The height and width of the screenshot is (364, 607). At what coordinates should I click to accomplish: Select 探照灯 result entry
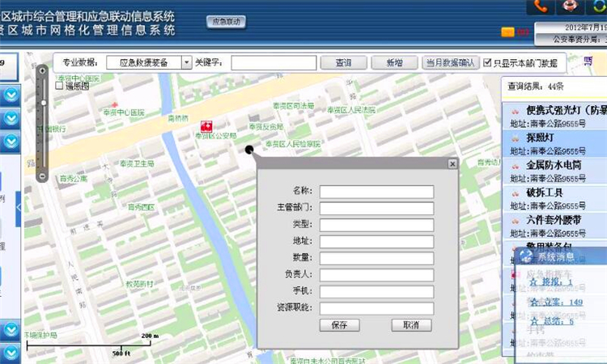(x=554, y=143)
